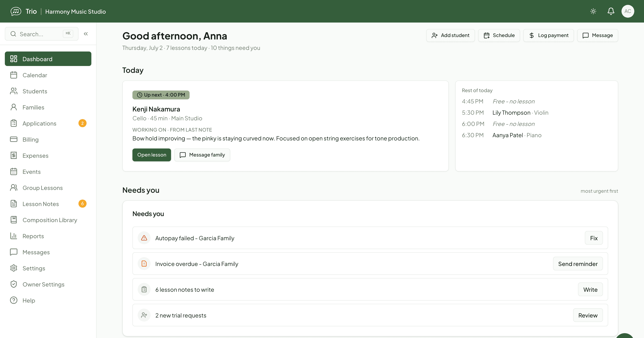Open the Students page

tap(48, 91)
